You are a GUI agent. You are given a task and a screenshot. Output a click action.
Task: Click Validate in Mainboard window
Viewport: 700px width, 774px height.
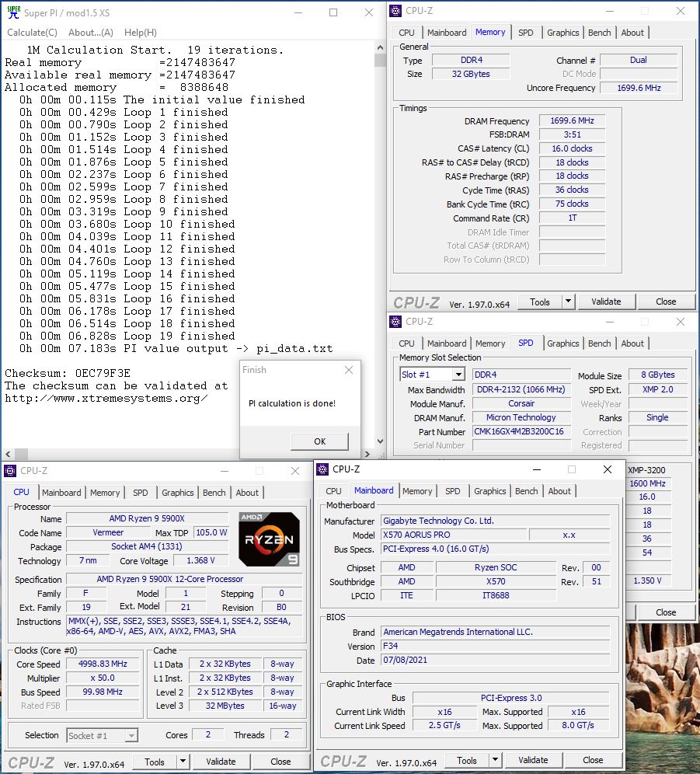click(x=533, y=760)
